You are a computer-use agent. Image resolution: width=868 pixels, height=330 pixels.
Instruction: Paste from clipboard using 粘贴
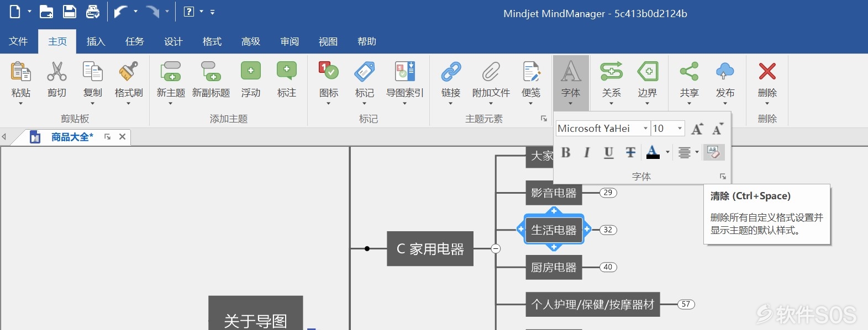pos(21,82)
